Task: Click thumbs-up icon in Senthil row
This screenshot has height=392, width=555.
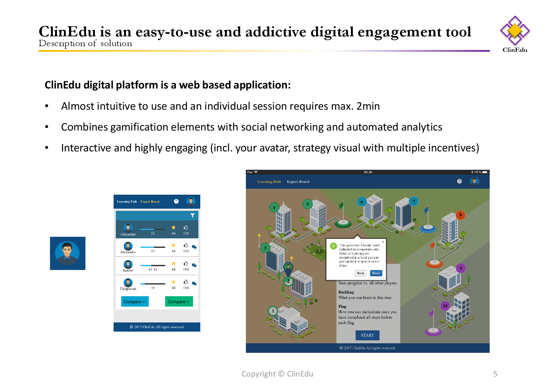Action: click(186, 263)
